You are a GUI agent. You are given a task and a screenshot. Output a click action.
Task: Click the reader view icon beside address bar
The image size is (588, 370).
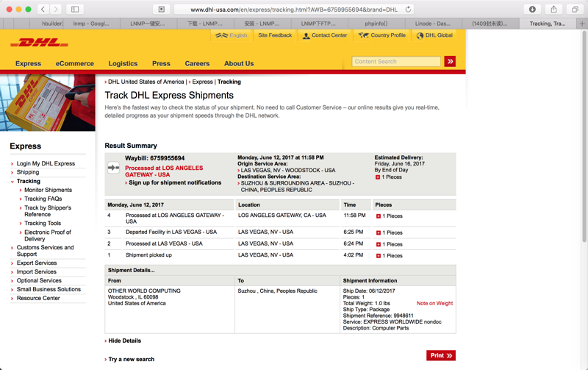(x=162, y=10)
